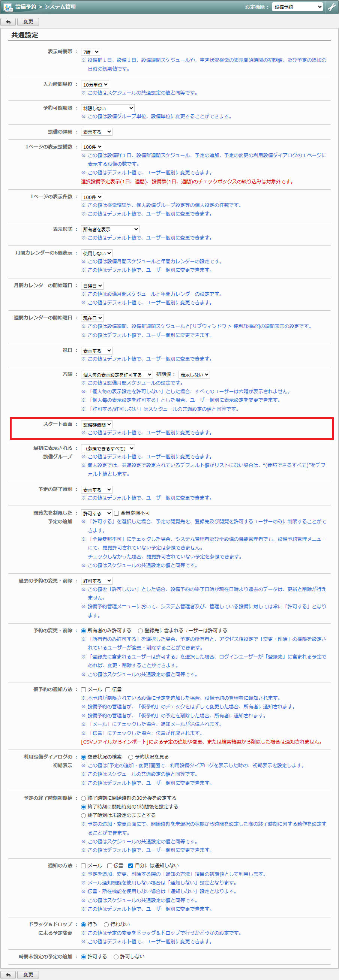
Task: Check 伝言 in the 通知の方法 row
Action: (109, 866)
